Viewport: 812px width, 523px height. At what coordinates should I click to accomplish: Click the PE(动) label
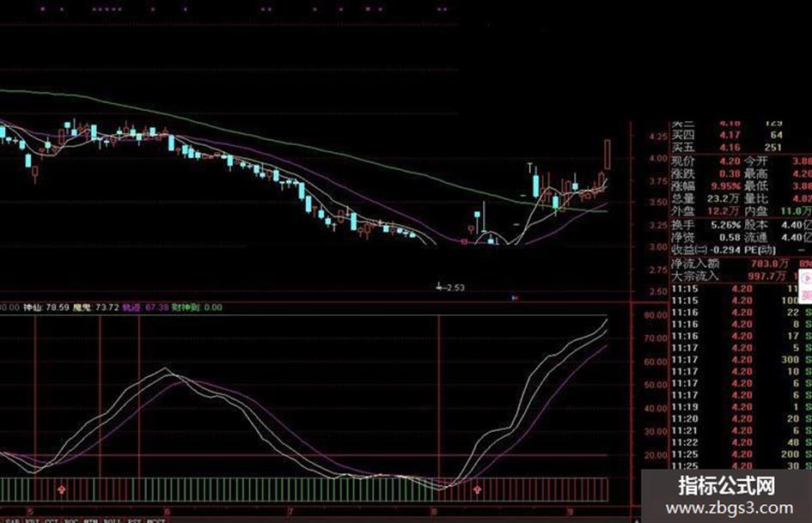coord(760,250)
